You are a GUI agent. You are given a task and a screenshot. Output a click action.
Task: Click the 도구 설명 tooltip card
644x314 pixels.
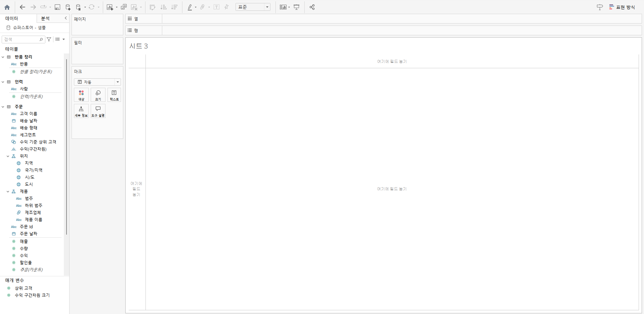[98, 111]
